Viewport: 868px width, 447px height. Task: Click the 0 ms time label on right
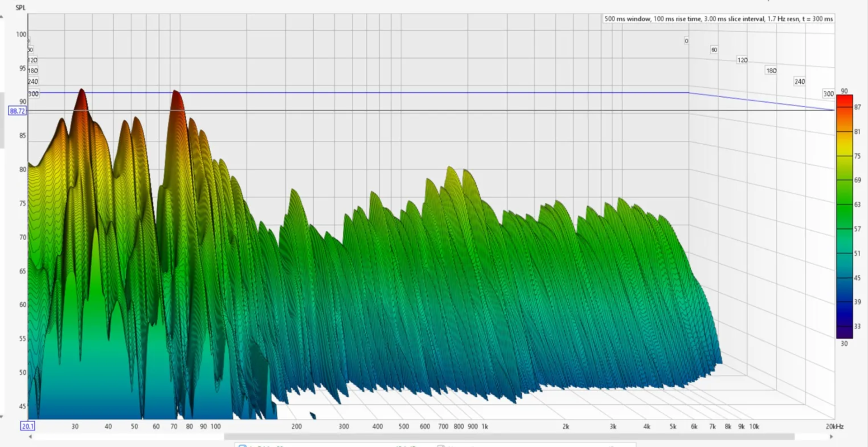click(686, 41)
